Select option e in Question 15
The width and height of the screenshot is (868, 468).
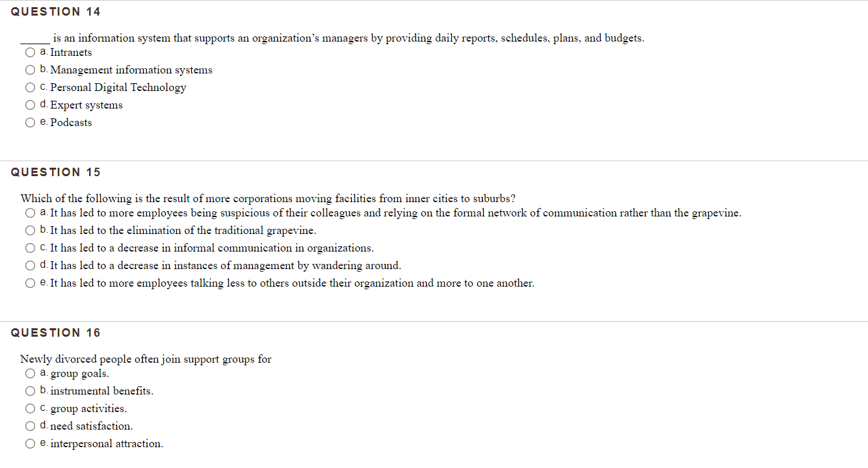(x=30, y=283)
